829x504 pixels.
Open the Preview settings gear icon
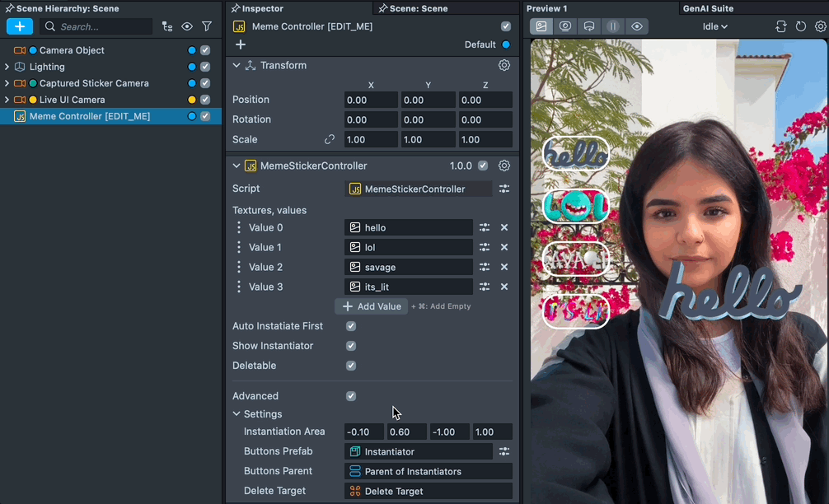pos(821,26)
